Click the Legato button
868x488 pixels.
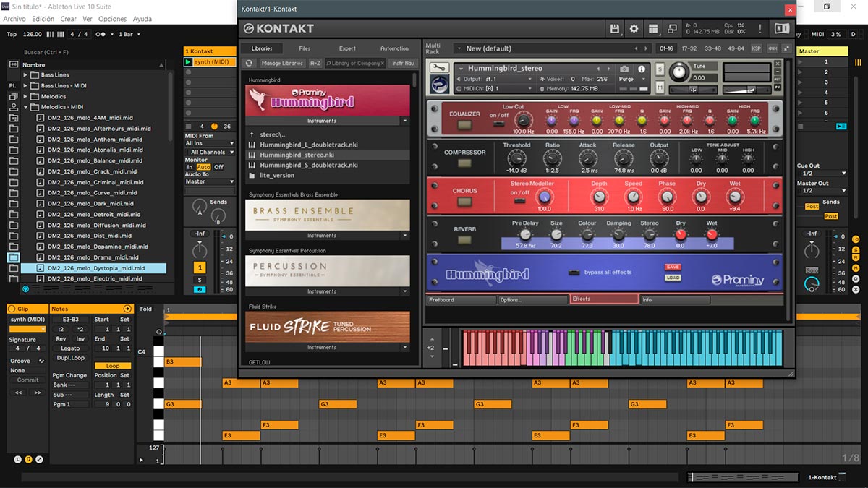click(x=71, y=348)
